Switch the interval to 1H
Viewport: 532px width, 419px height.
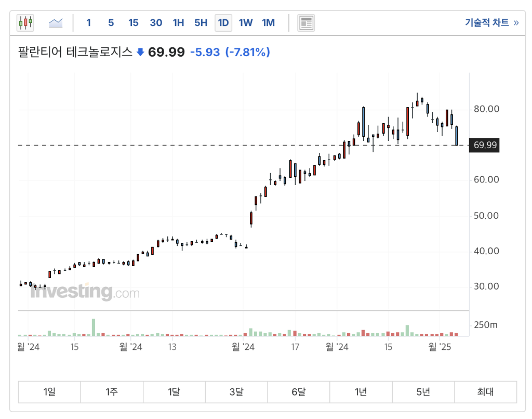coord(178,22)
